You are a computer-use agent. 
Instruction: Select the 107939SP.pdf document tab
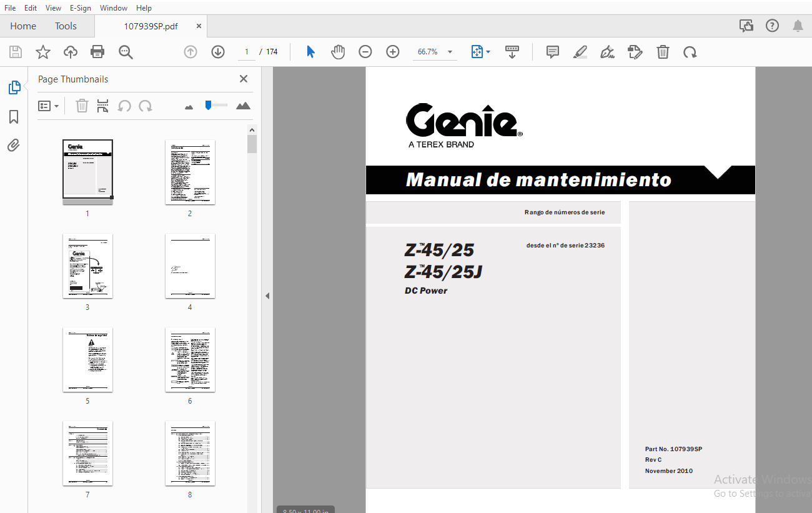coord(151,26)
